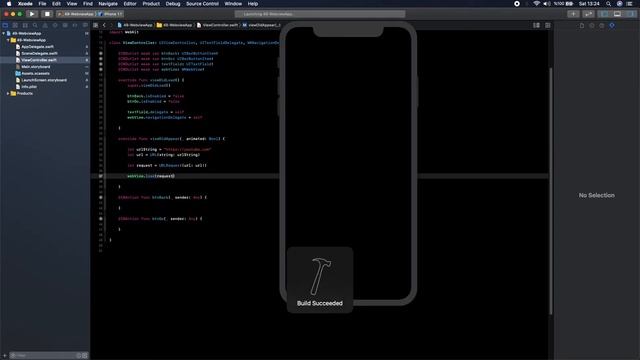
Task: Show the Issue navigator warning tab
Action: click(x=45, y=25)
